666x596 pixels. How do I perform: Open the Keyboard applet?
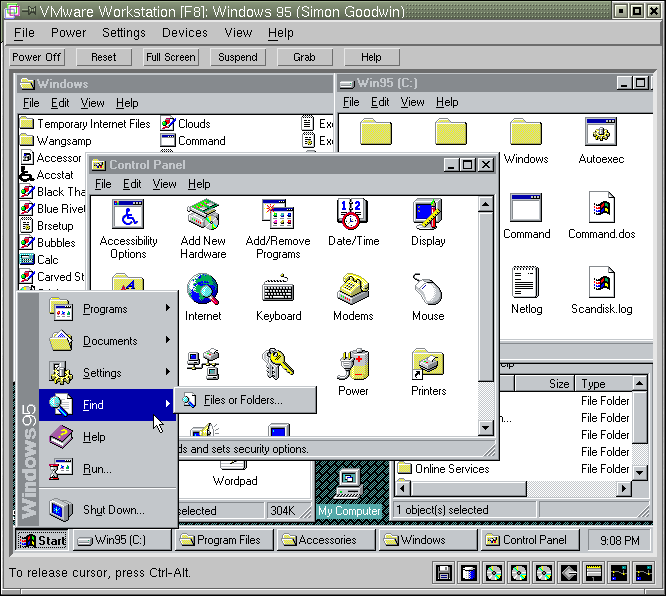278,297
